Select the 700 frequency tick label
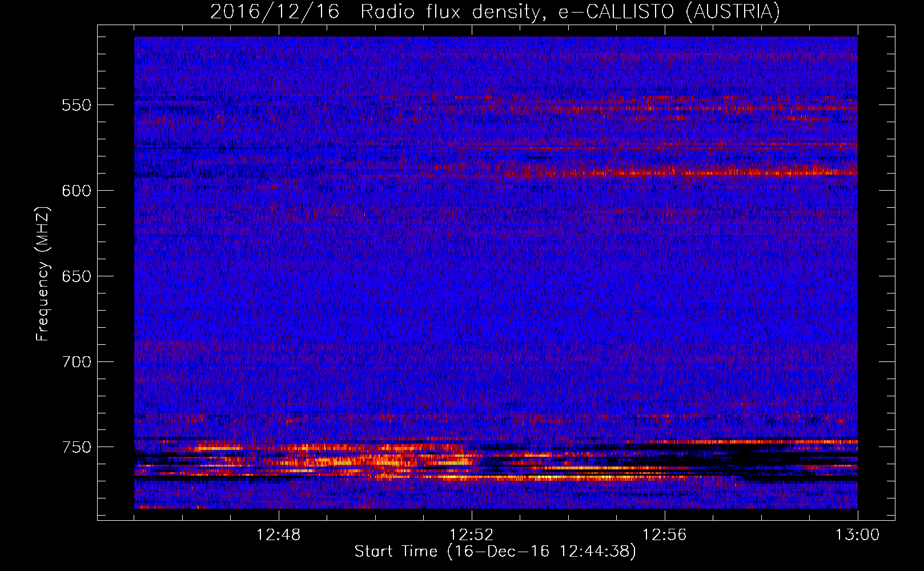Image resolution: width=924 pixels, height=571 pixels. pos(77,362)
